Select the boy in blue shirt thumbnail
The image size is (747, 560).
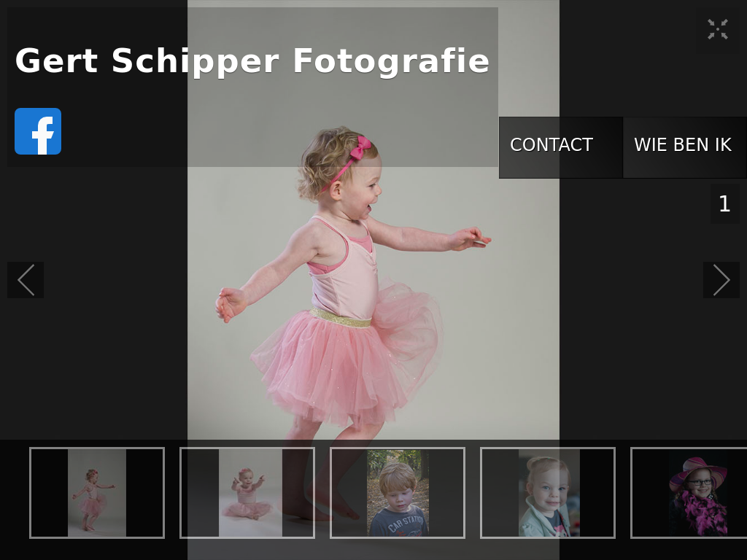(x=398, y=493)
